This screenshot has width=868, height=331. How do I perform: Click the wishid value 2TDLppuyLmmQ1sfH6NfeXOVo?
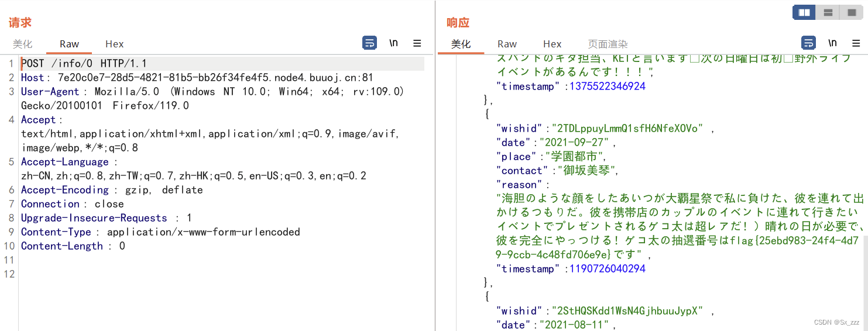point(627,129)
